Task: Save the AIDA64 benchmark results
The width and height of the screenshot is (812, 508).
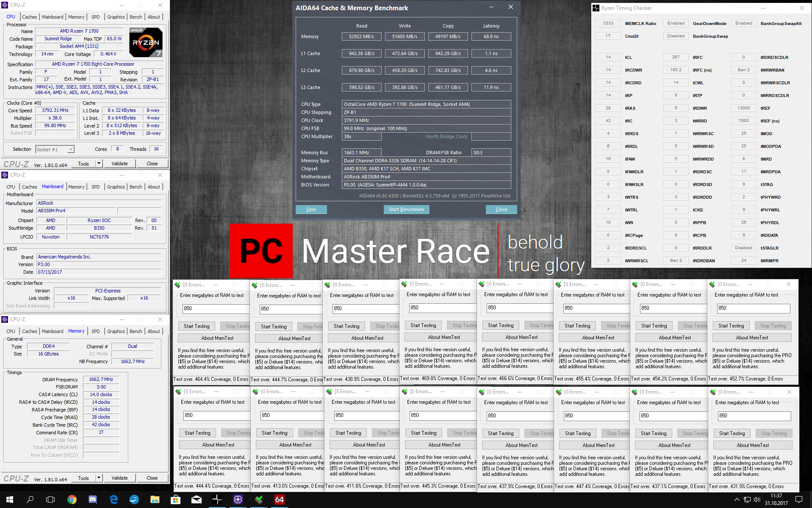Action: tap(311, 209)
